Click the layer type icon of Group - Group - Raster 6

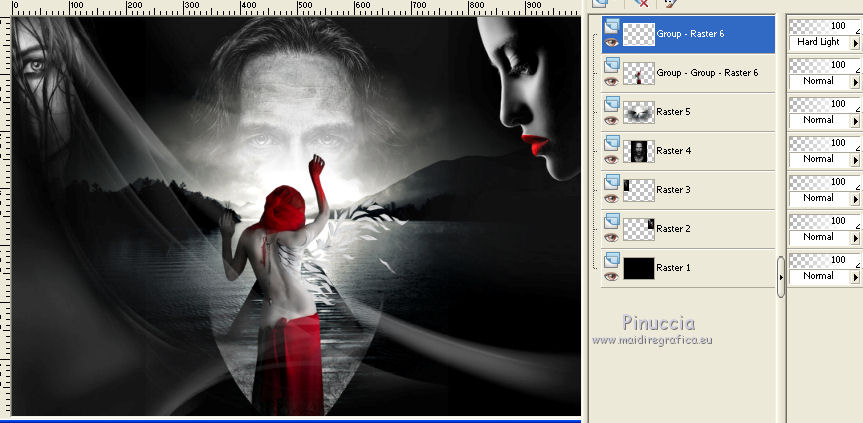click(611, 65)
